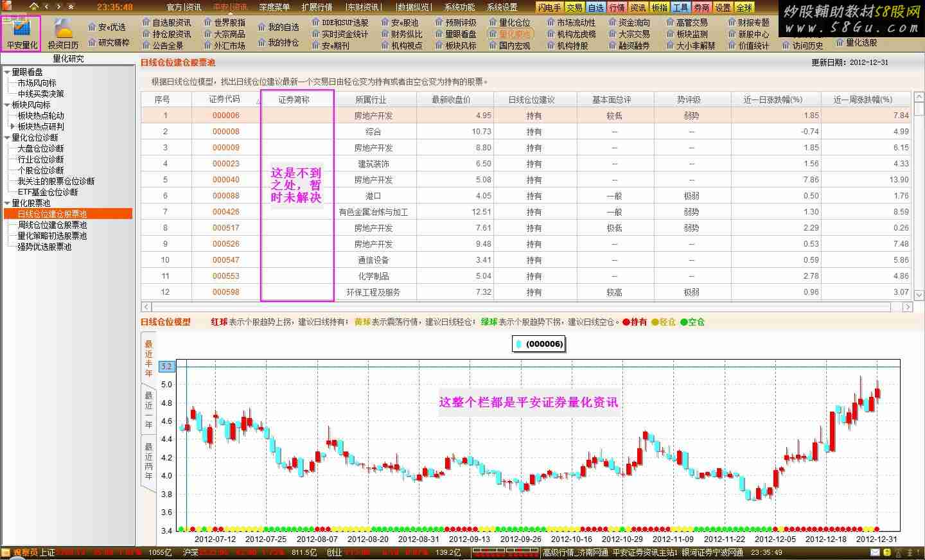Open 量化选股 toolbar item

tap(856, 42)
